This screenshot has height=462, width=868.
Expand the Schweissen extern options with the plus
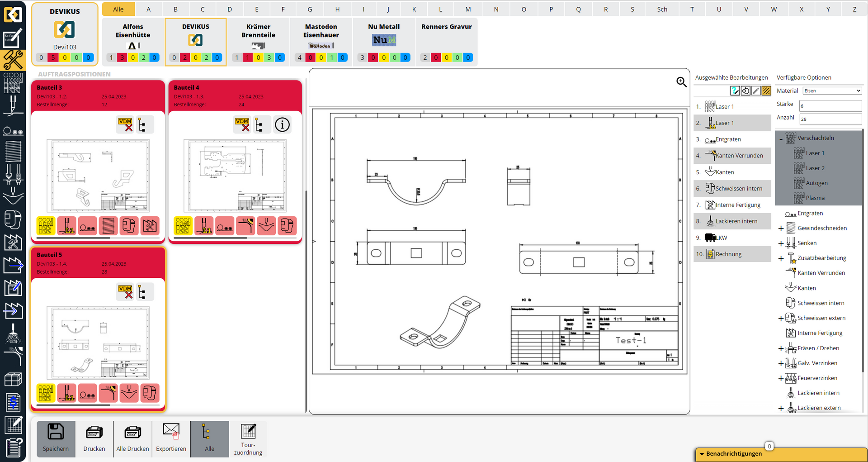tap(781, 318)
